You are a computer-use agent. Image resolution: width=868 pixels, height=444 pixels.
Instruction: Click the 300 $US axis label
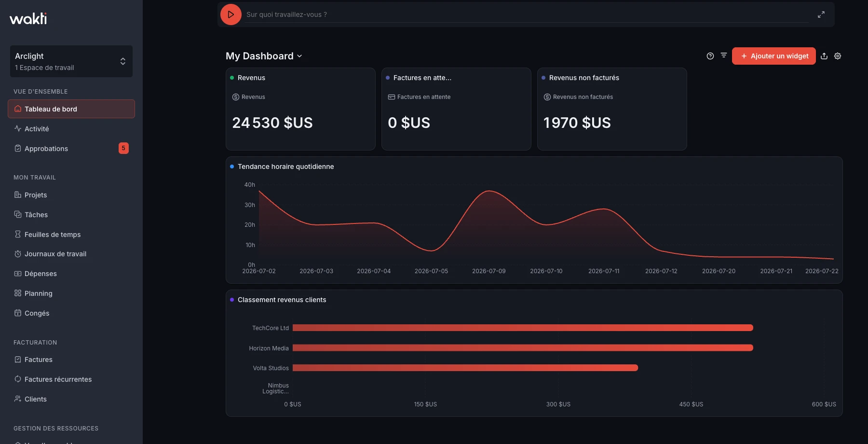(558, 404)
